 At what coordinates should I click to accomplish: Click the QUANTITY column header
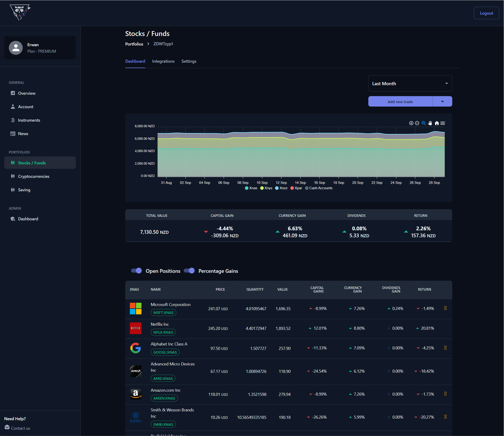[255, 290]
